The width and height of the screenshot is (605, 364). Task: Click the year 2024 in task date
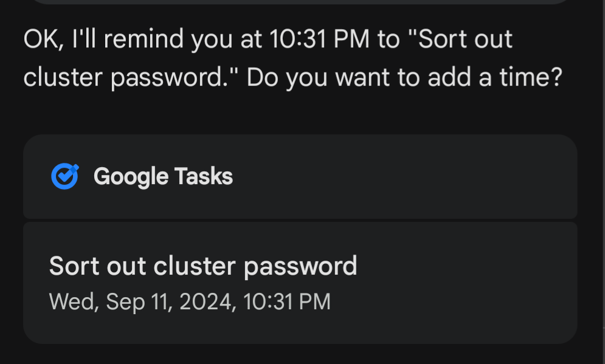coord(207,301)
